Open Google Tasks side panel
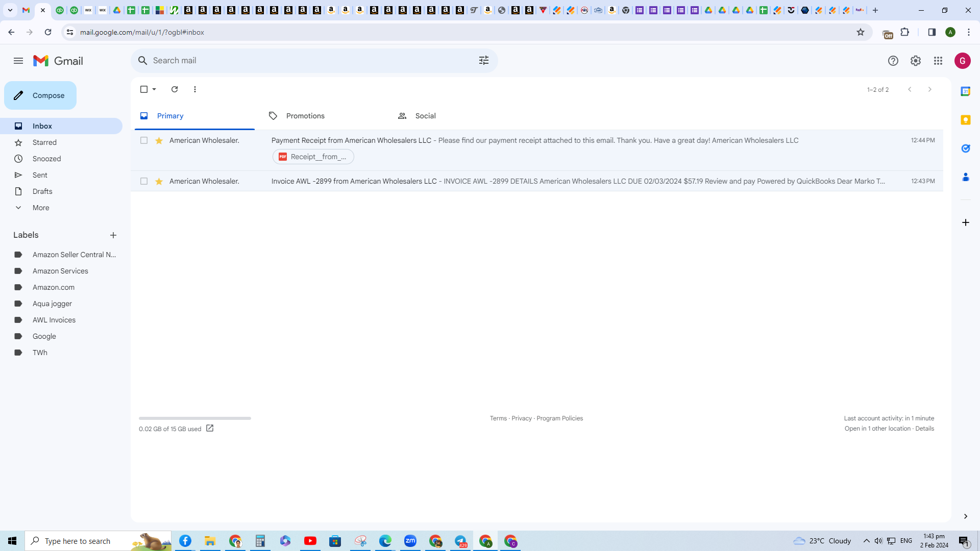 click(966, 148)
